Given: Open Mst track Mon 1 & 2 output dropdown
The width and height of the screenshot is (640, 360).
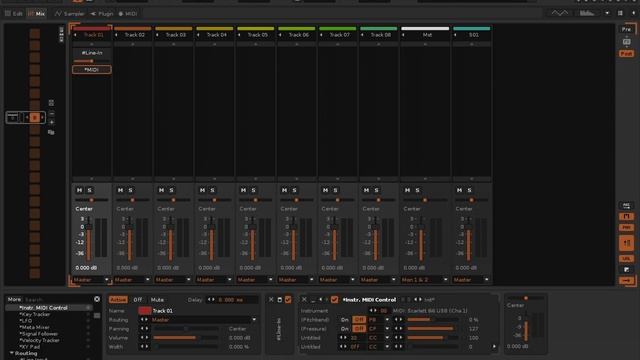Looking at the screenshot, I should tap(424, 280).
